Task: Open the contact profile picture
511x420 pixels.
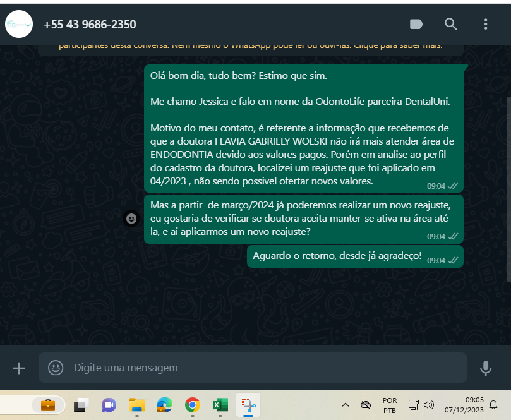Action: pos(19,24)
